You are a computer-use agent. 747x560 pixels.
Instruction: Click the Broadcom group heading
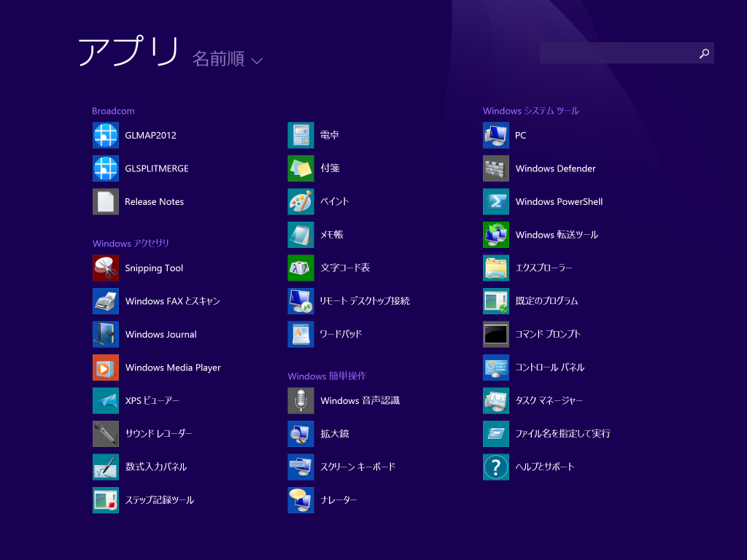[x=113, y=111]
